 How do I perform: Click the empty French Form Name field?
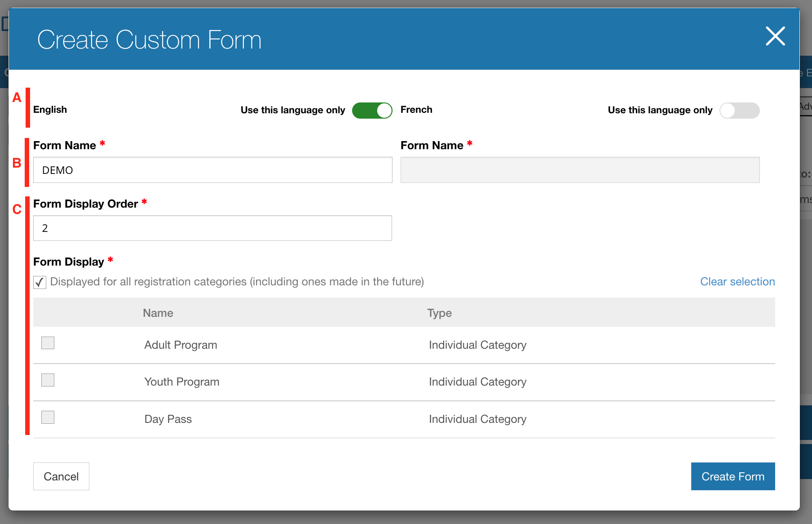point(580,170)
